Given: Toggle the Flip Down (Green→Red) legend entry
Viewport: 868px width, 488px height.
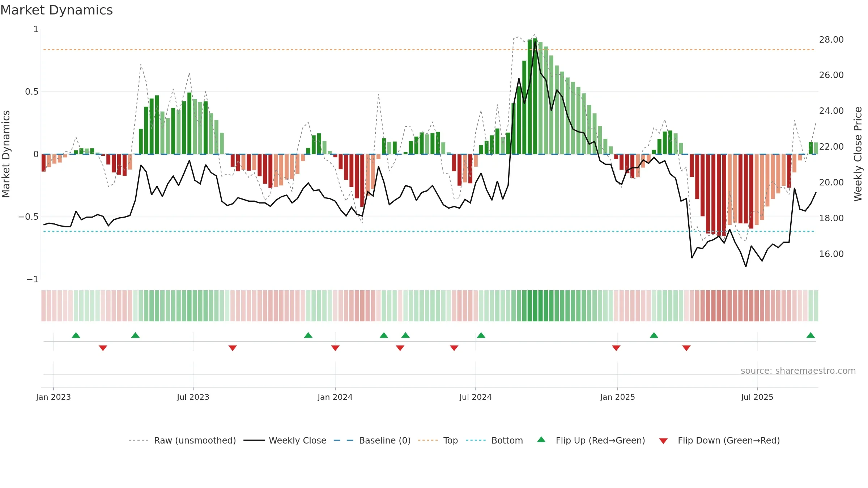Looking at the screenshot, I should click(x=719, y=440).
